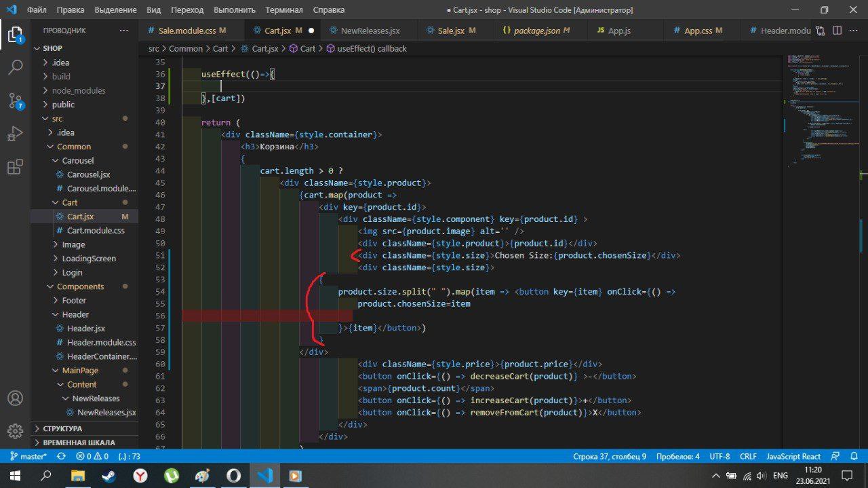
Task: Open Source Control view with badge
Action: coord(15,101)
